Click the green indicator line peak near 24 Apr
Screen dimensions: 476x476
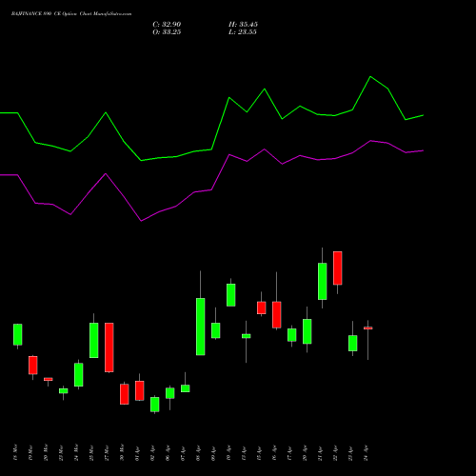(370, 77)
